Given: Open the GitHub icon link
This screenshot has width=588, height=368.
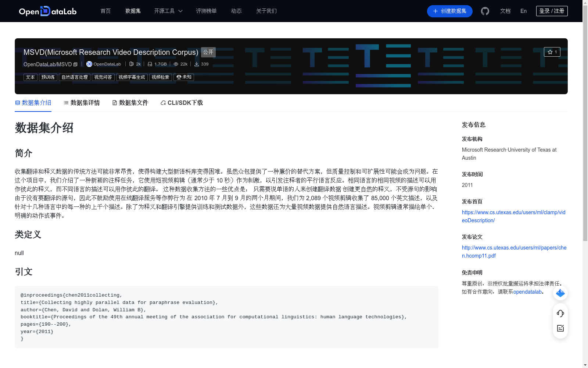Looking at the screenshot, I should pyautogui.click(x=485, y=11).
